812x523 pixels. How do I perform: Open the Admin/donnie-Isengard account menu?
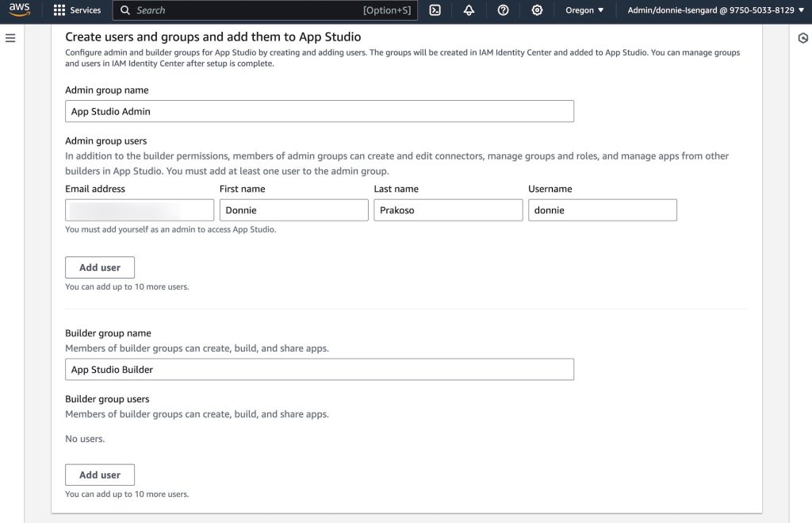tap(714, 10)
